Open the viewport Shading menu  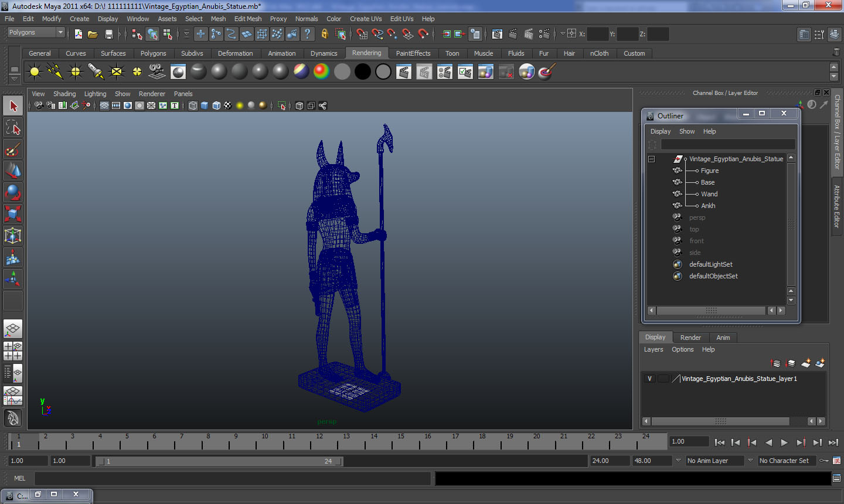64,94
